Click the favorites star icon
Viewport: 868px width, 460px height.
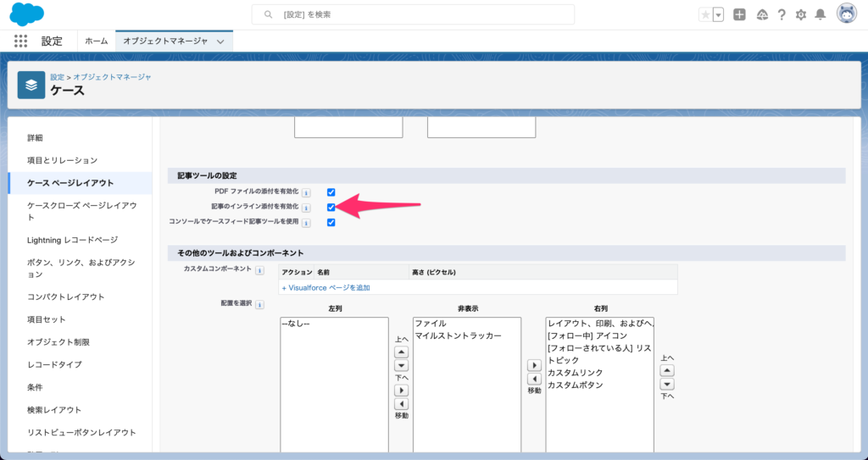pyautogui.click(x=705, y=15)
